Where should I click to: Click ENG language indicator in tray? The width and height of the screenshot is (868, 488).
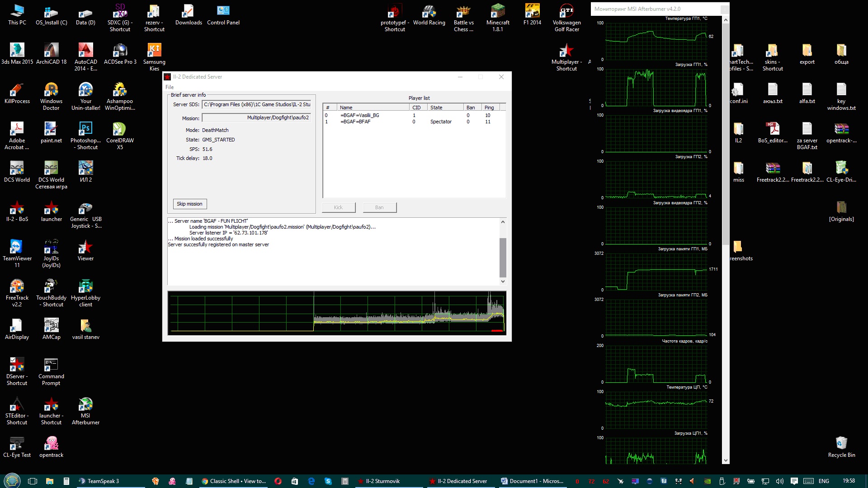coord(824,481)
